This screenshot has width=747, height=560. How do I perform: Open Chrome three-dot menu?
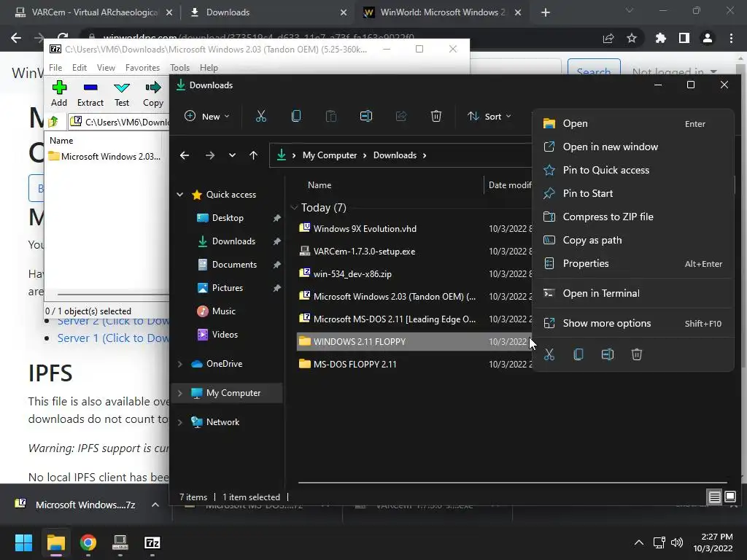point(731,38)
